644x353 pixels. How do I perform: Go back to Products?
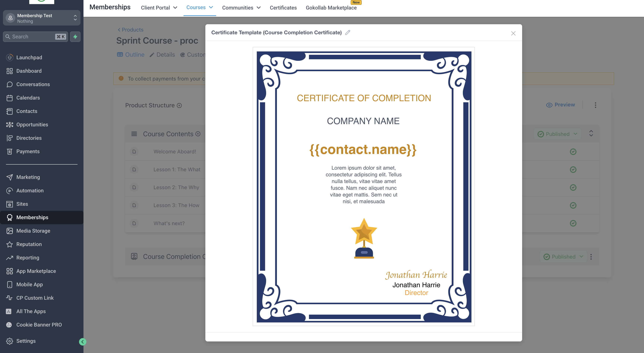point(130,30)
